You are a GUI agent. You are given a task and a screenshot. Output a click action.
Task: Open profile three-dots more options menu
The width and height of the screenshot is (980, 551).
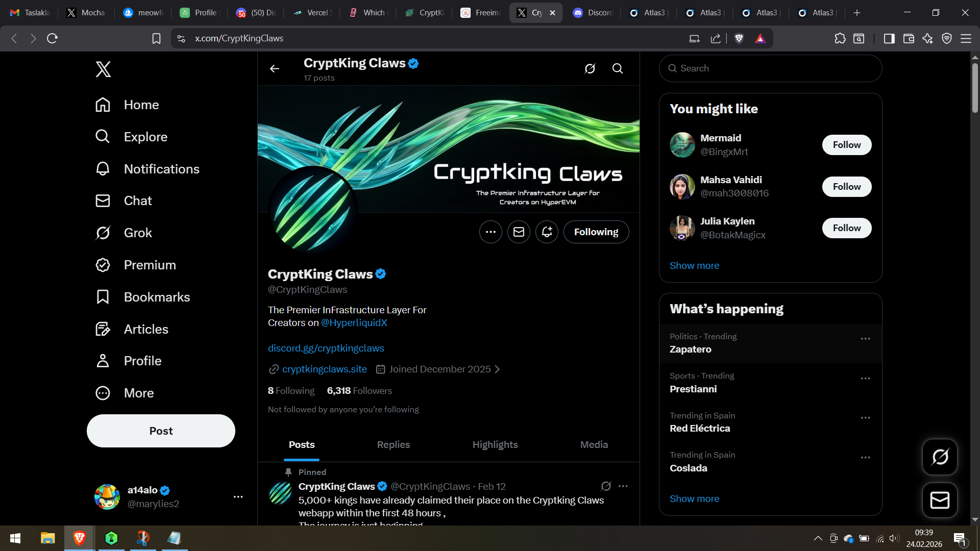[491, 232]
